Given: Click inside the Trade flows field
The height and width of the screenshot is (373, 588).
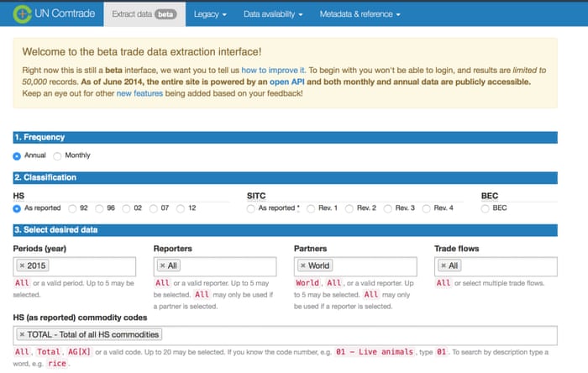Looking at the screenshot, I should point(496,266).
